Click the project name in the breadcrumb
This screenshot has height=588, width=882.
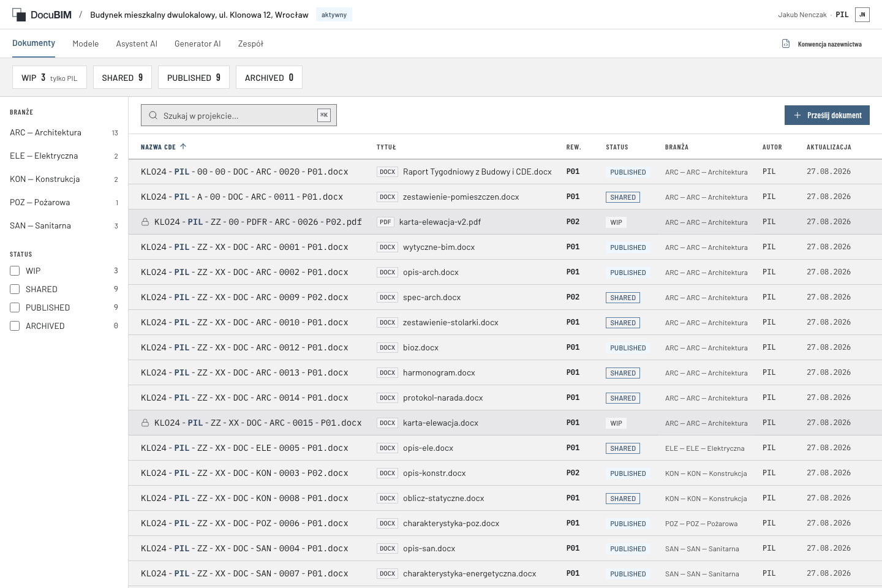pos(199,15)
